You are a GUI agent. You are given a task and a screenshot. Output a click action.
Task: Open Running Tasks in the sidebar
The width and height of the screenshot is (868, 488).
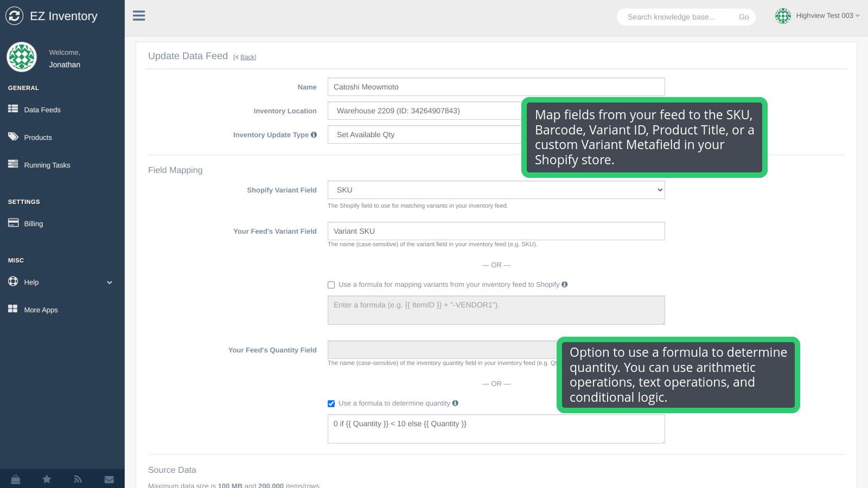47,165
